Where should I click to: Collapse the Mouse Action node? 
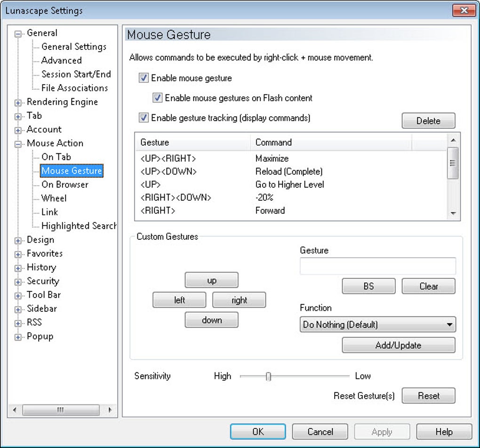(18, 144)
